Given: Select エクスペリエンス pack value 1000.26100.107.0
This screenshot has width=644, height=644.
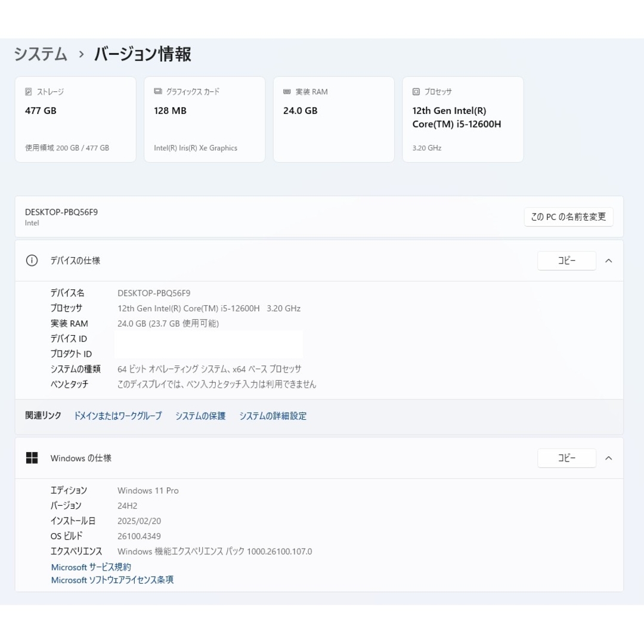Looking at the screenshot, I should 215,551.
